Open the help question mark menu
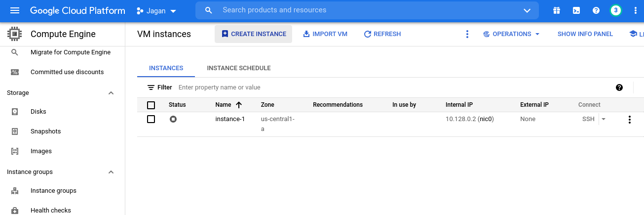 coord(596,10)
